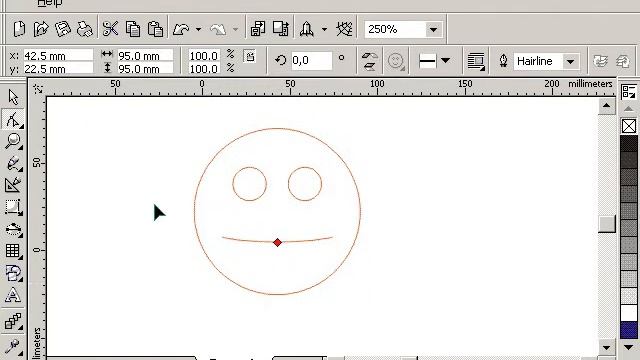
Task: Click the Import icon
Action: tap(258, 29)
